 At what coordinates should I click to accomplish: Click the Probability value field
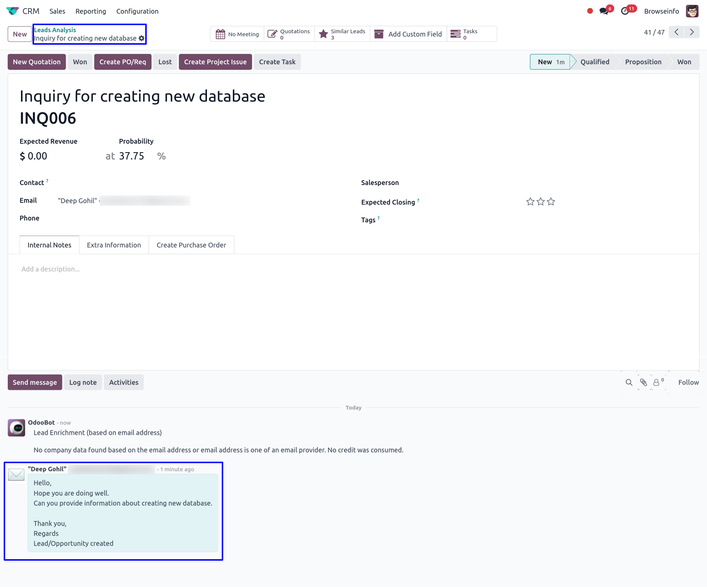(x=132, y=156)
